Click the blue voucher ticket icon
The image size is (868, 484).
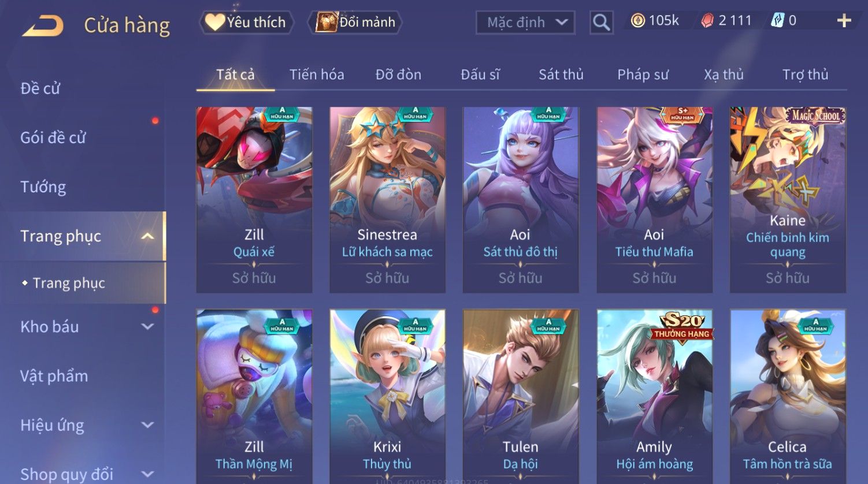(777, 21)
